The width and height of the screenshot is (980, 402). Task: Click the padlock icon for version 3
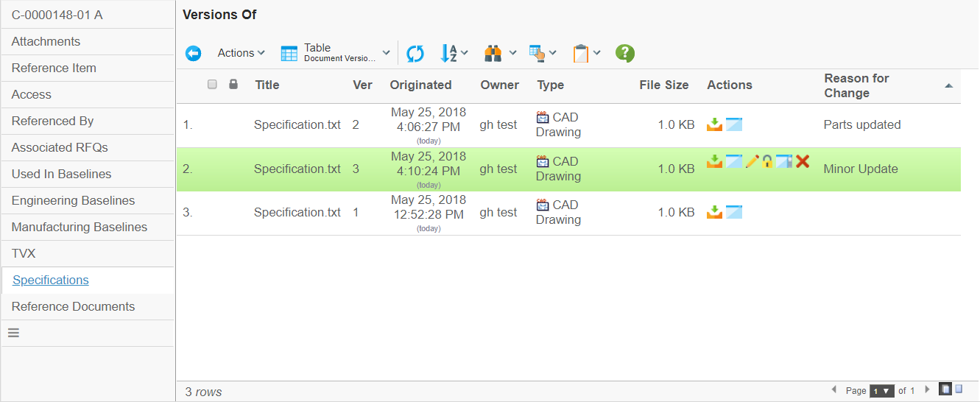tap(767, 161)
